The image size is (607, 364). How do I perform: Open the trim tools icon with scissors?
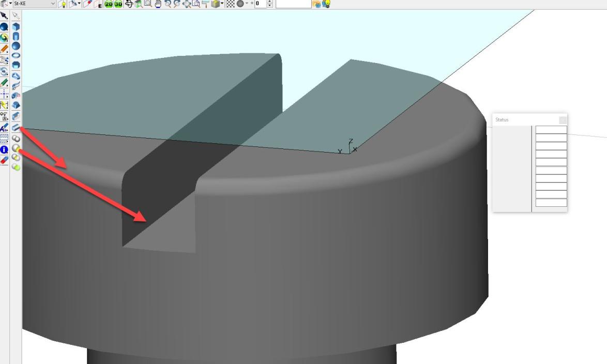(4, 60)
